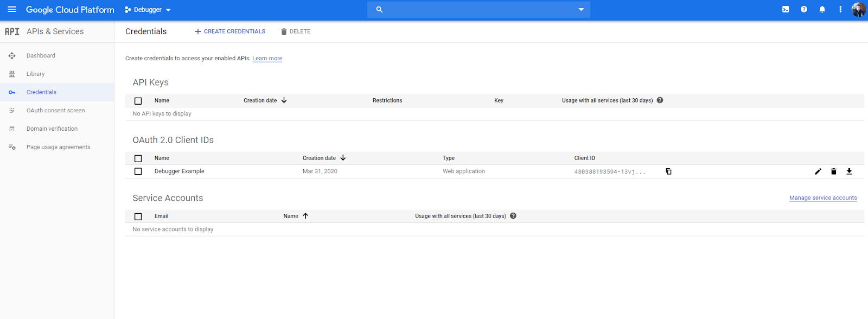Click the No service accounts to display text
Viewport: 868px width, 319px height.
173,229
